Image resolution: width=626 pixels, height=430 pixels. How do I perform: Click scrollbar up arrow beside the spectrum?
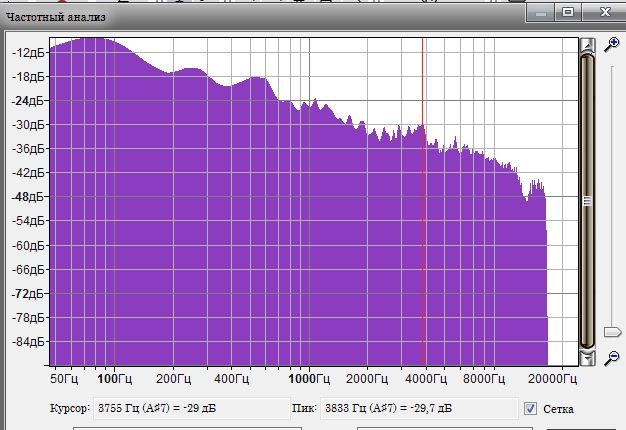587,45
